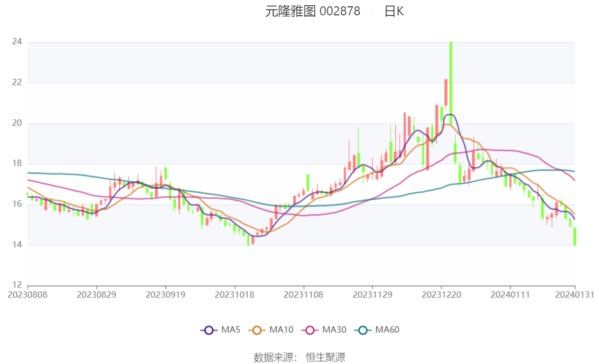Image resolution: width=599 pixels, height=364 pixels.
Task: Click the y-axis value 14
Action: pos(17,245)
